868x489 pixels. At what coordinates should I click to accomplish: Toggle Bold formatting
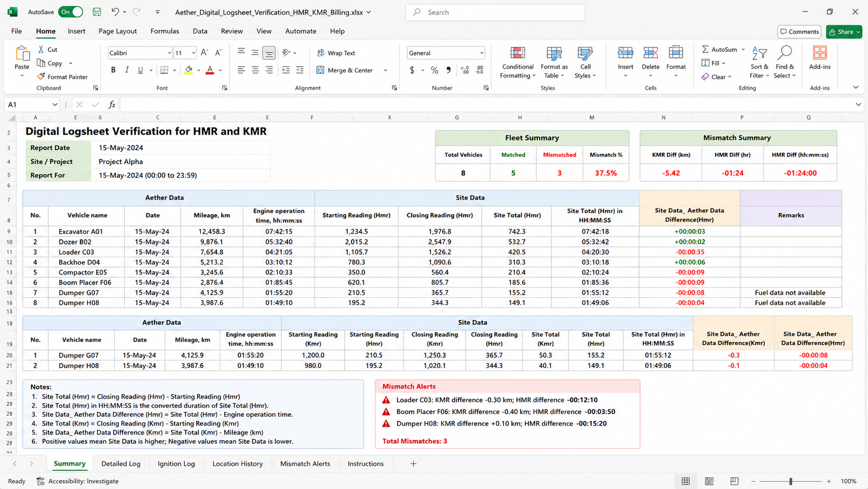pyautogui.click(x=113, y=70)
